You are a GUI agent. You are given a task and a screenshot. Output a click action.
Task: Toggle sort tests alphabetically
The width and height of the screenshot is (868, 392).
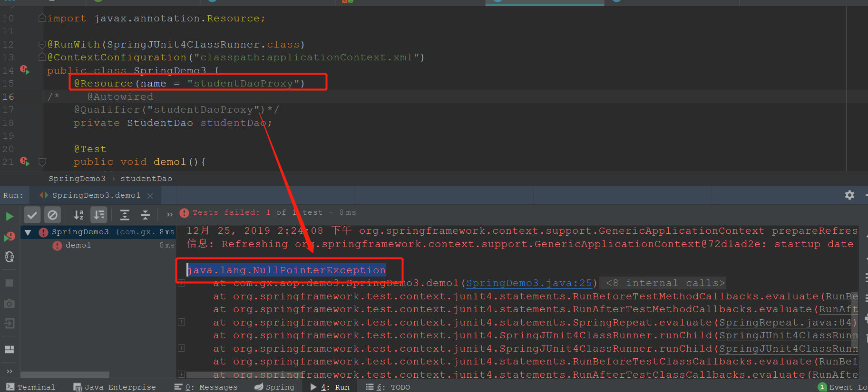coord(78,215)
